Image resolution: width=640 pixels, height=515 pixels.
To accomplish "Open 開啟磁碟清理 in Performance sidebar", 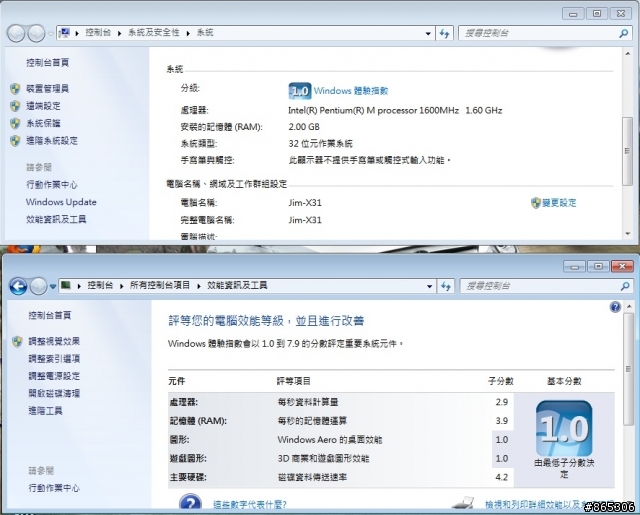I will click(54, 393).
